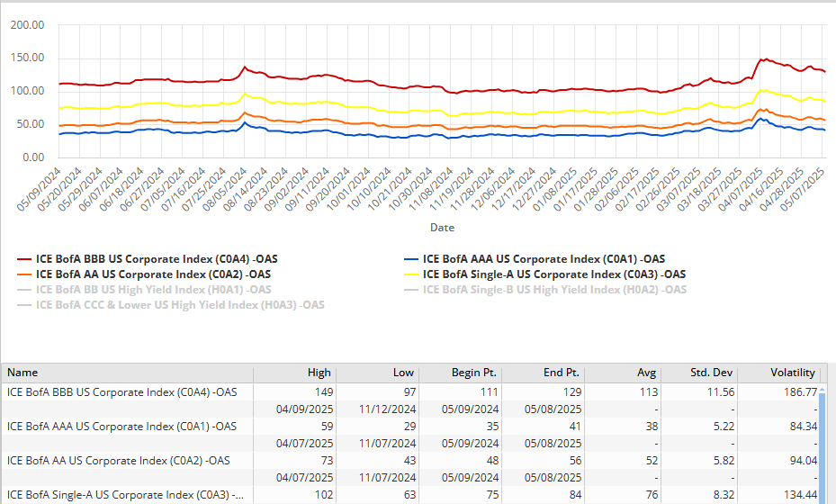This screenshot has height=504, width=836.
Task: Click the 200.00 y-axis label
Action: pyautogui.click(x=27, y=25)
